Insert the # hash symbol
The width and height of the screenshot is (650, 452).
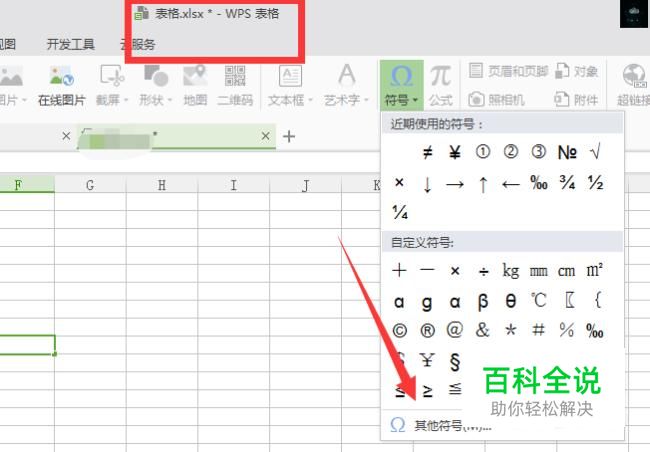[x=538, y=330]
